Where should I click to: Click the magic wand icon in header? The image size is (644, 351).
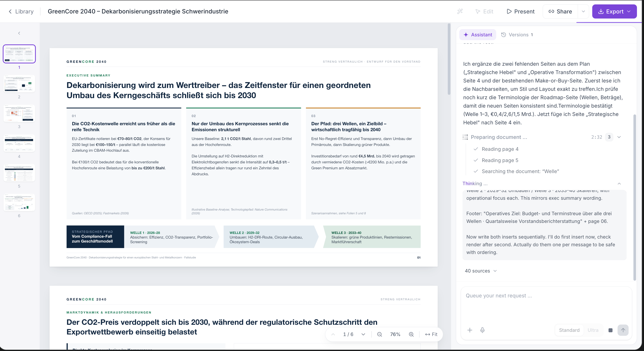(x=460, y=11)
